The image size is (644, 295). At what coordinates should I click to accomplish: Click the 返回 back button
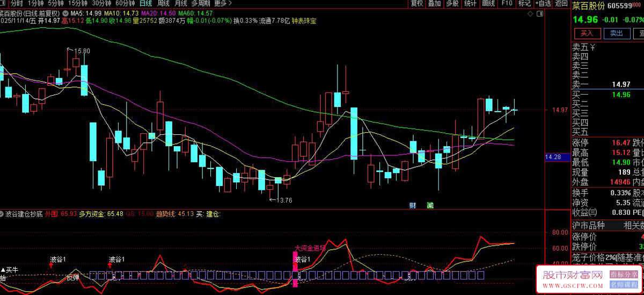click(561, 3)
